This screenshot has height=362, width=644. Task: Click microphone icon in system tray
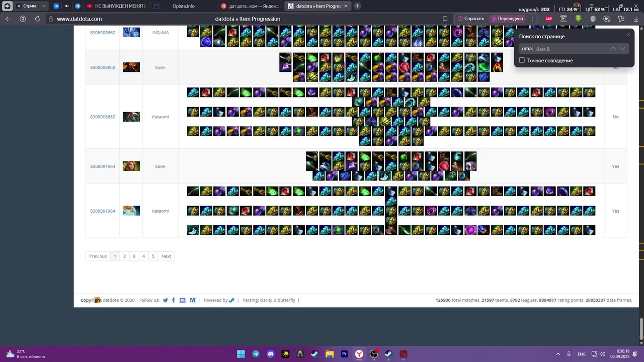pos(569,354)
